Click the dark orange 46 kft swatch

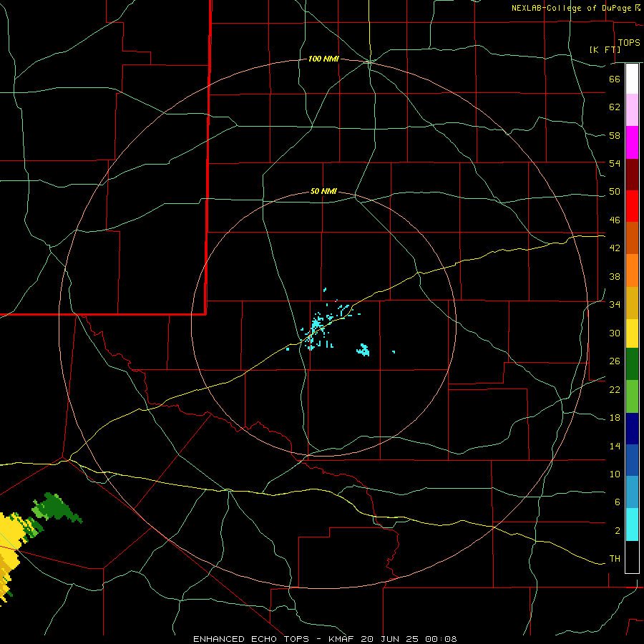click(632, 238)
